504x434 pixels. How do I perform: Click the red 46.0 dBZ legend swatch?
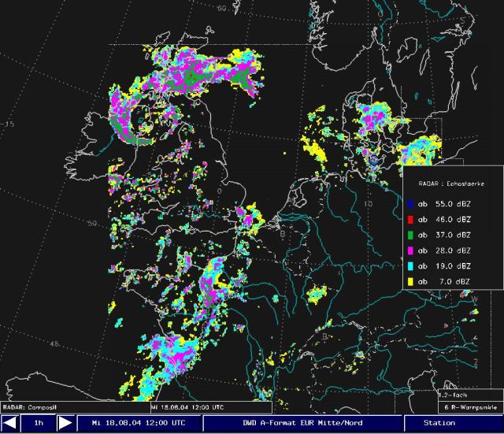pyautogui.click(x=409, y=219)
